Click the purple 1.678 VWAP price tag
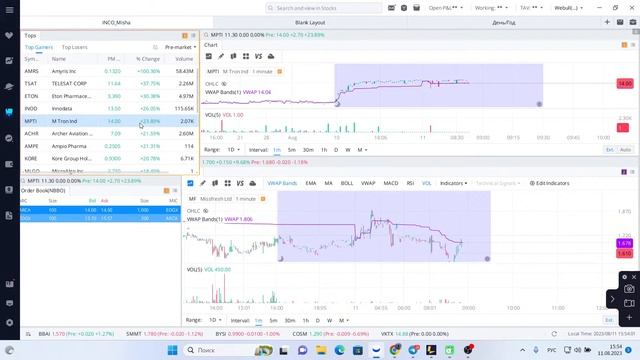 click(x=624, y=243)
